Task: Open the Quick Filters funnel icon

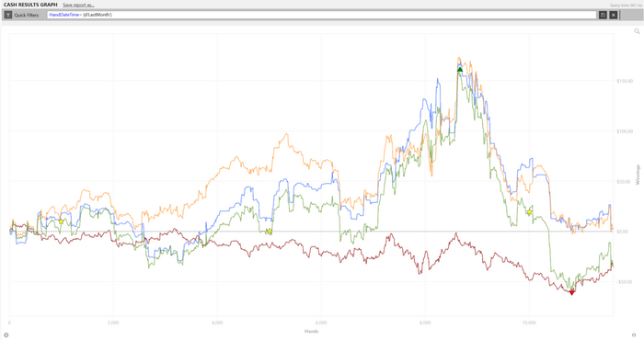Action: (x=7, y=16)
